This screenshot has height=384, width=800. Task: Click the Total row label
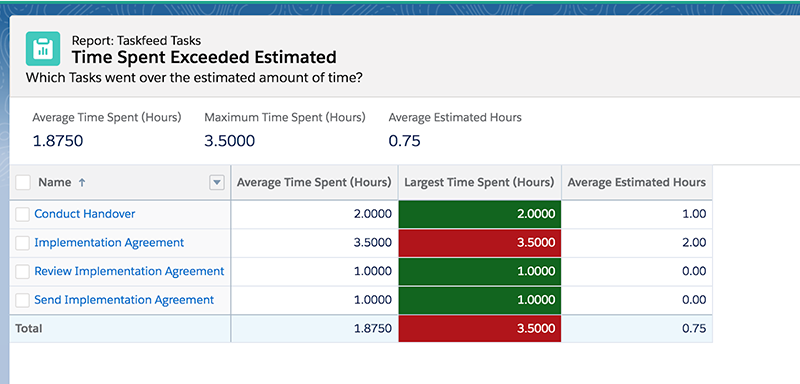pos(29,328)
